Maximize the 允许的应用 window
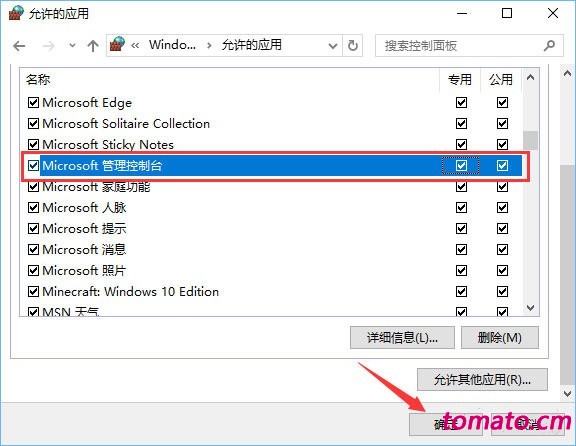The width and height of the screenshot is (576, 446). [x=507, y=14]
